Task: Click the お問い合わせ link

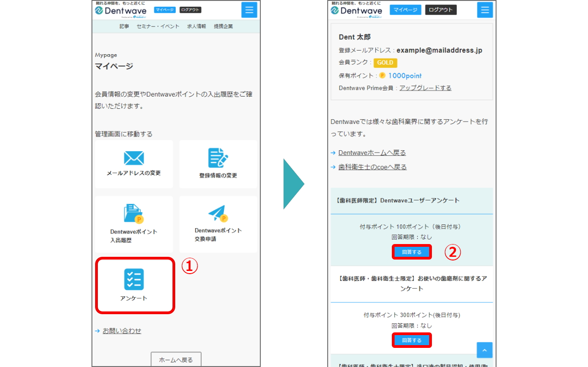Action: coord(122,331)
